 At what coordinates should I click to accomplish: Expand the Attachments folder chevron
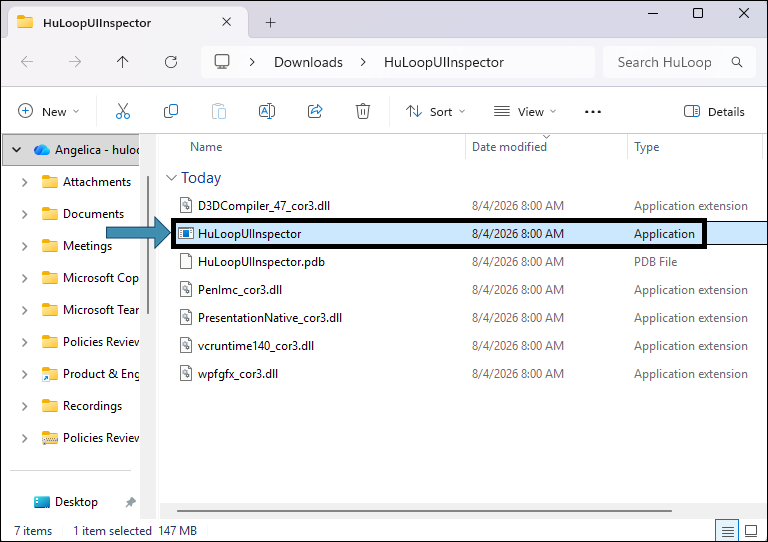(x=24, y=182)
